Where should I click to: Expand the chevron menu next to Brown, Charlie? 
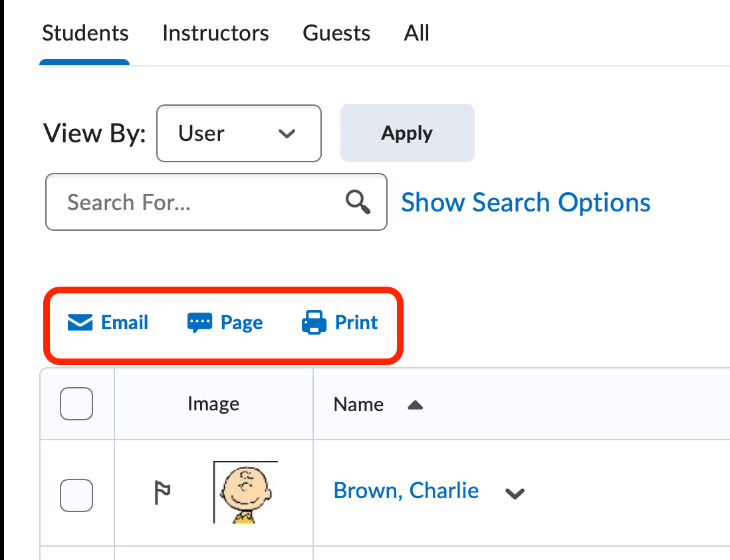click(515, 493)
